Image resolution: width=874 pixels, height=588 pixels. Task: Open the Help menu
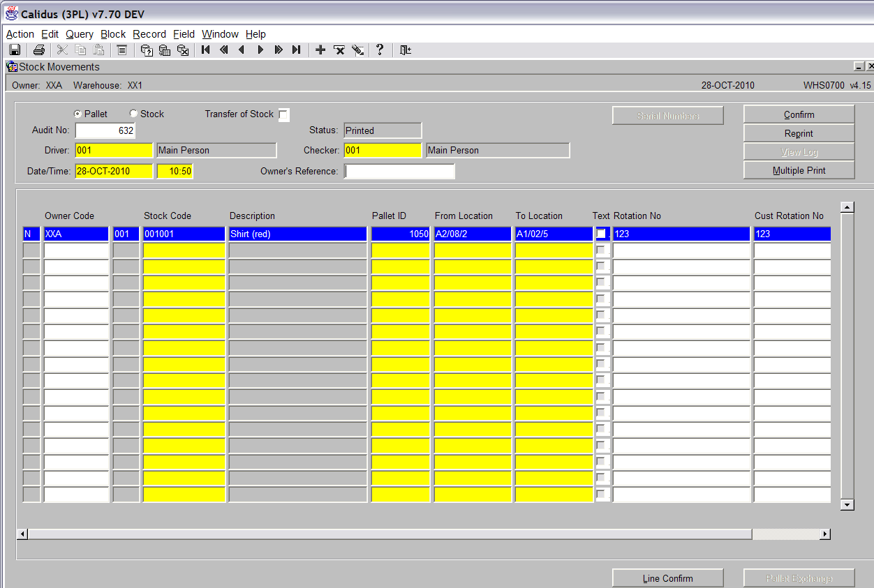255,34
